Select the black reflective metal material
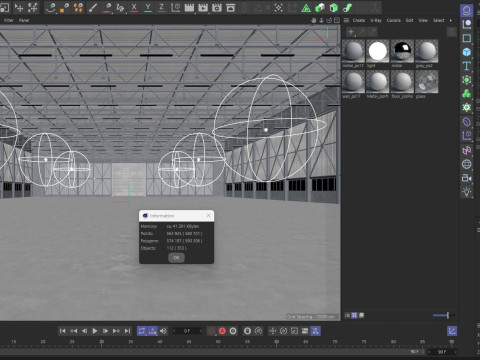 pyautogui.click(x=402, y=51)
